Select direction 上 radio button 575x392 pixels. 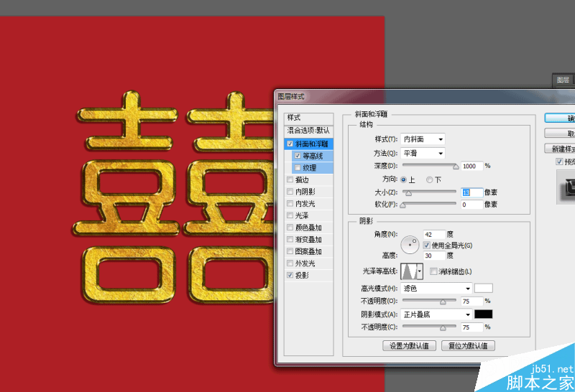point(403,179)
